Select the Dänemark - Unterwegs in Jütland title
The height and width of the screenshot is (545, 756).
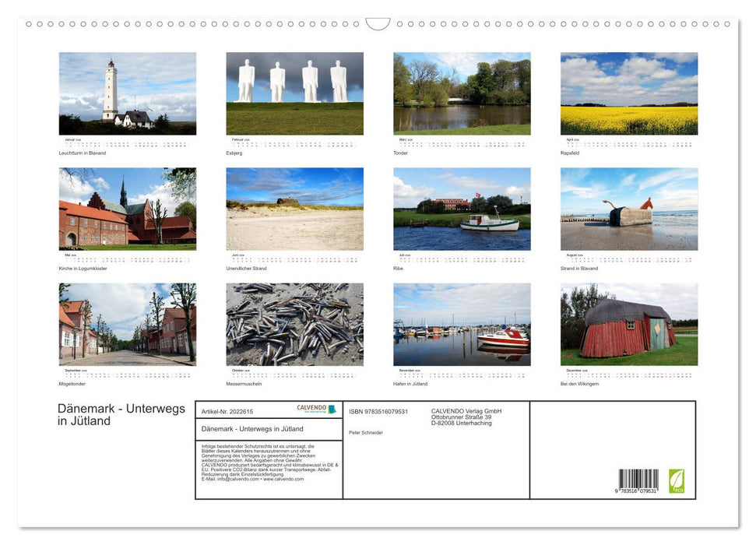point(121,414)
